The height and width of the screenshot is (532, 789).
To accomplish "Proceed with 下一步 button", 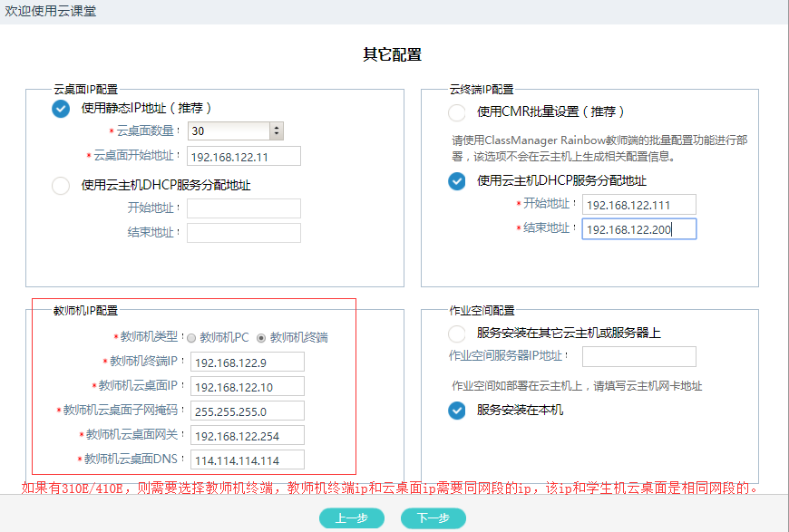I will pyautogui.click(x=433, y=518).
